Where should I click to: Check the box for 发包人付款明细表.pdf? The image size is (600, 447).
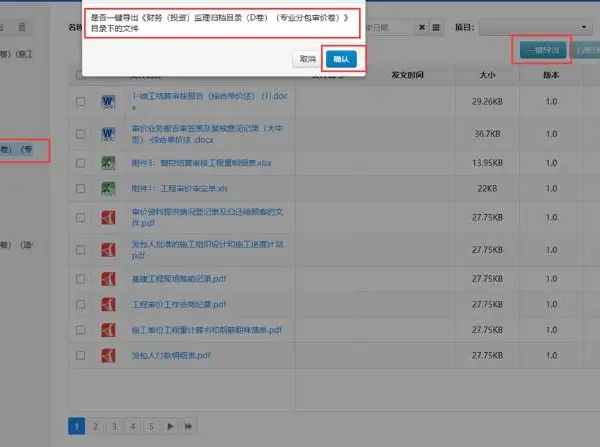coord(80,355)
